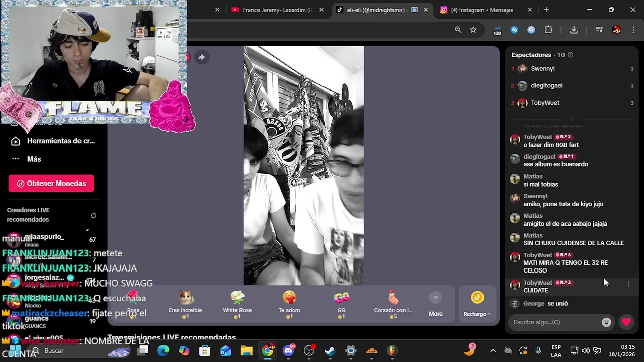Viewport: 644px width, 362px height.
Task: Close the Instagram Mensajes tab
Action: (530, 10)
